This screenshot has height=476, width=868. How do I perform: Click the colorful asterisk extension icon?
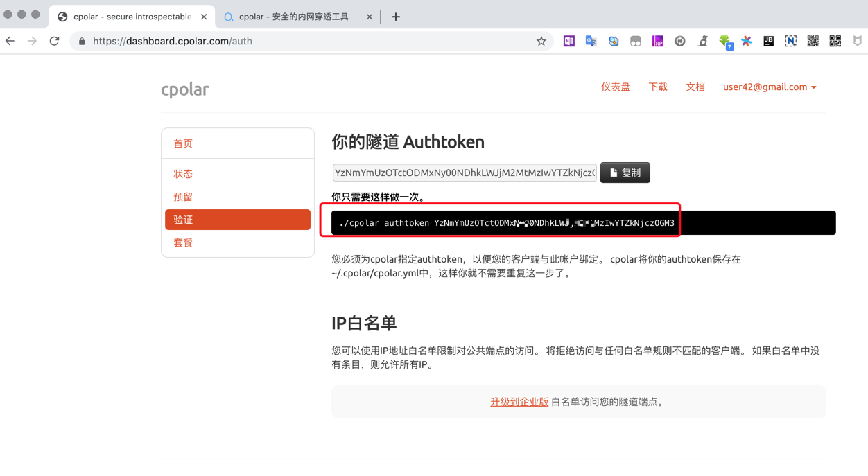[746, 42]
